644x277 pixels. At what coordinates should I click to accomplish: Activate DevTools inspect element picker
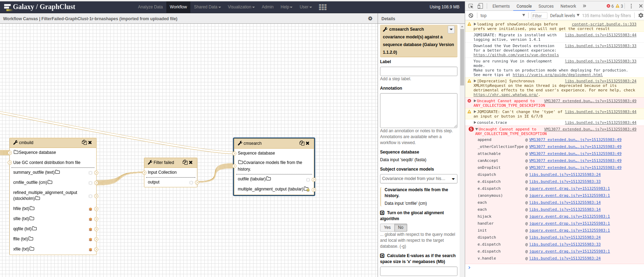click(471, 6)
